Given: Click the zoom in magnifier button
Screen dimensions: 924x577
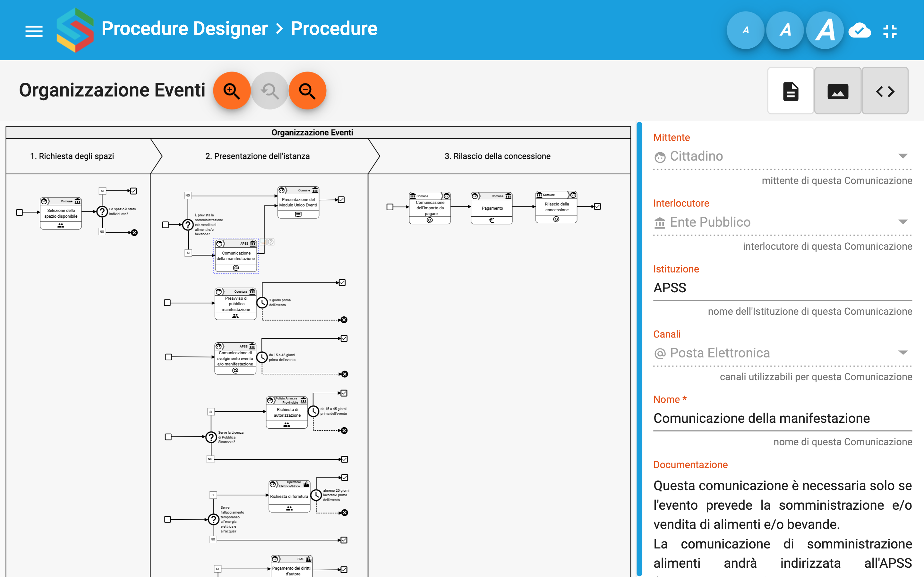Looking at the screenshot, I should 231,91.
